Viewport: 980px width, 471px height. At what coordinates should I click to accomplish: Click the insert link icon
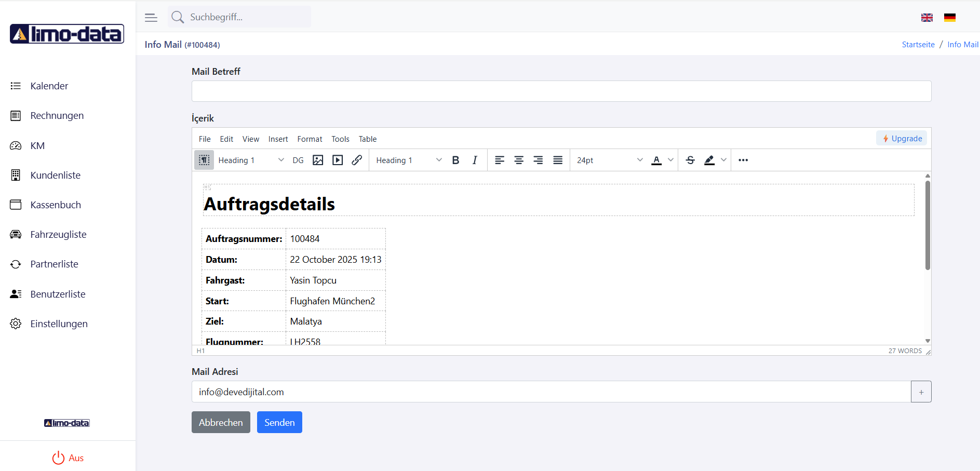[x=357, y=160]
